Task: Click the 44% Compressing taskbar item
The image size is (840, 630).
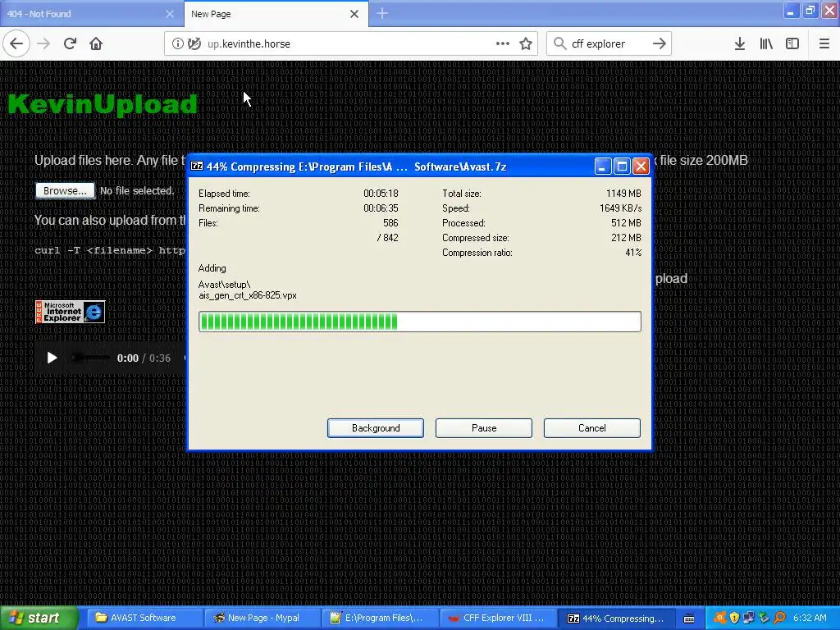Action: coord(615,618)
